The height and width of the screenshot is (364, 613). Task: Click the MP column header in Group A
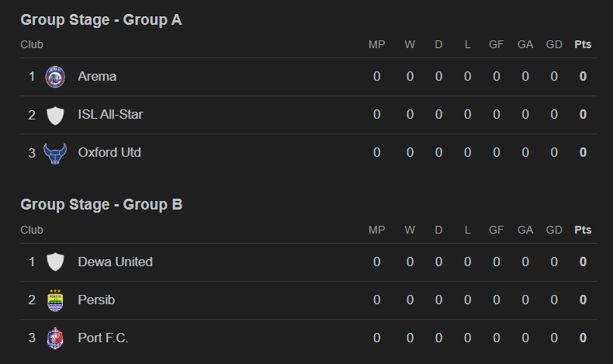pyautogui.click(x=376, y=45)
